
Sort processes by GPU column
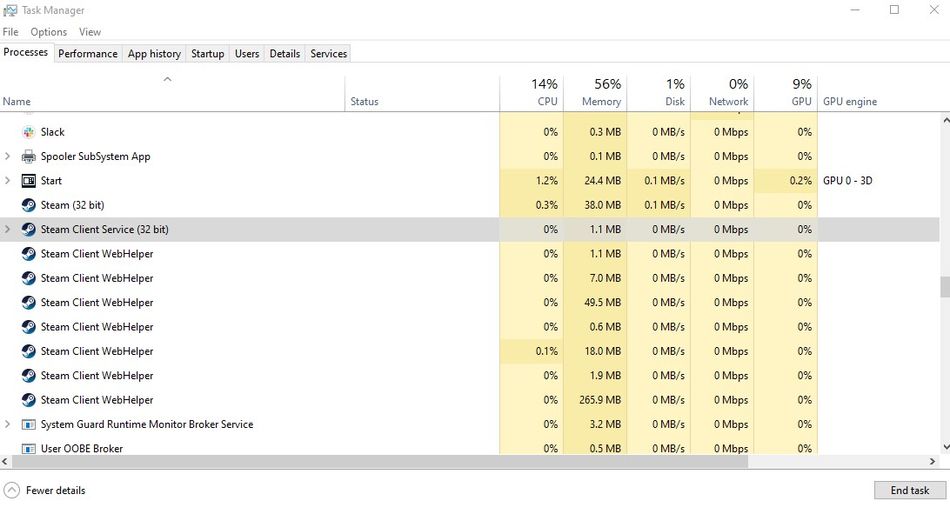pyautogui.click(x=786, y=94)
